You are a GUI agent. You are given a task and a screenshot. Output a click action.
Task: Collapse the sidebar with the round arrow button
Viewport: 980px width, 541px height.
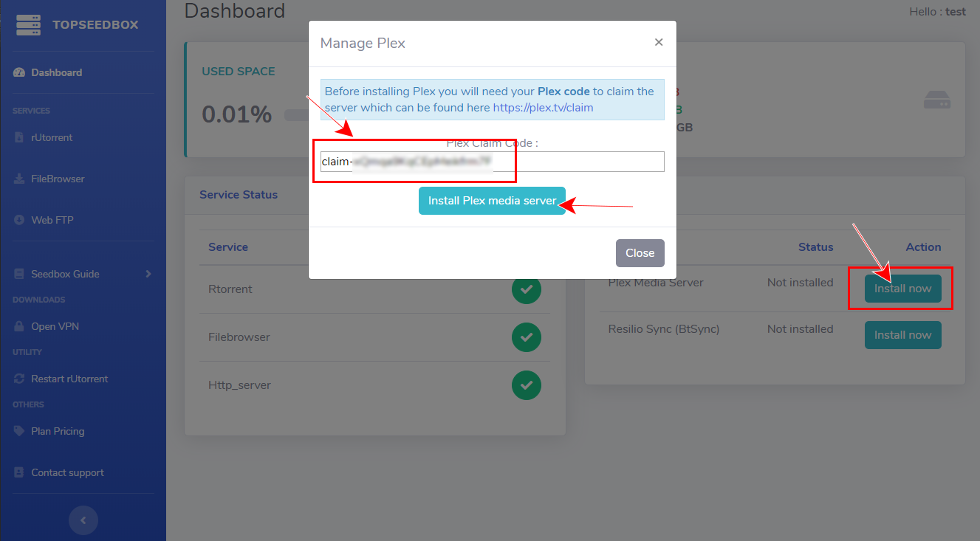pos(83,520)
